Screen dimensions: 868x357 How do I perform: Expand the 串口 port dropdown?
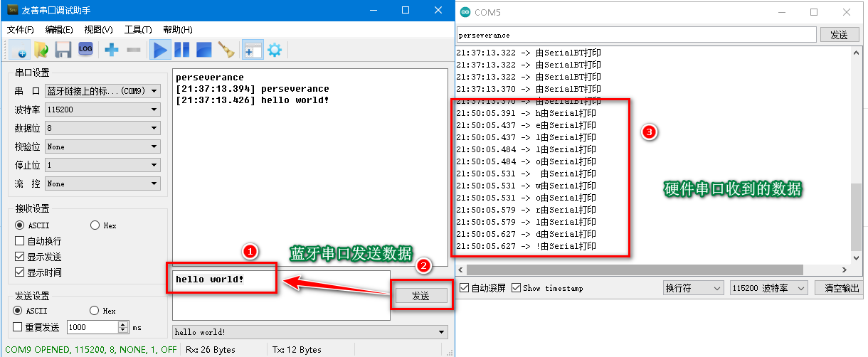point(102,91)
